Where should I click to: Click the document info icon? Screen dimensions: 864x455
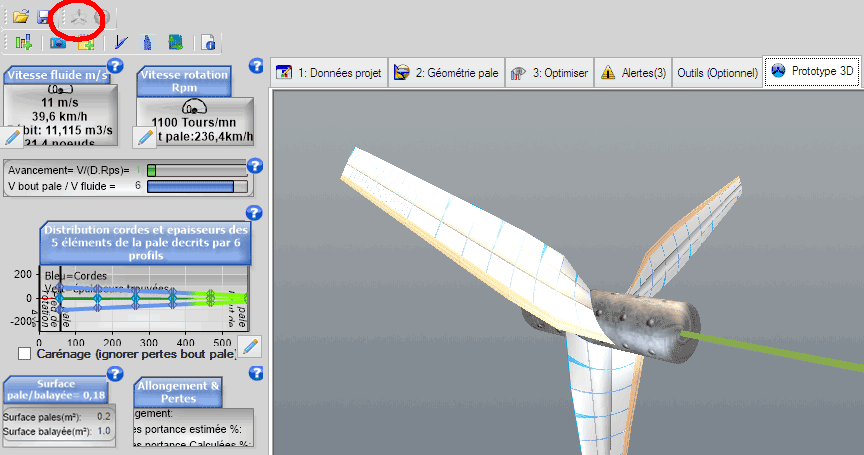pos(209,42)
